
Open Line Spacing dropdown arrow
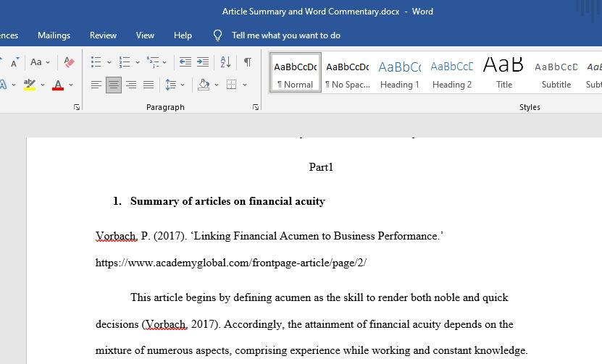click(x=183, y=85)
